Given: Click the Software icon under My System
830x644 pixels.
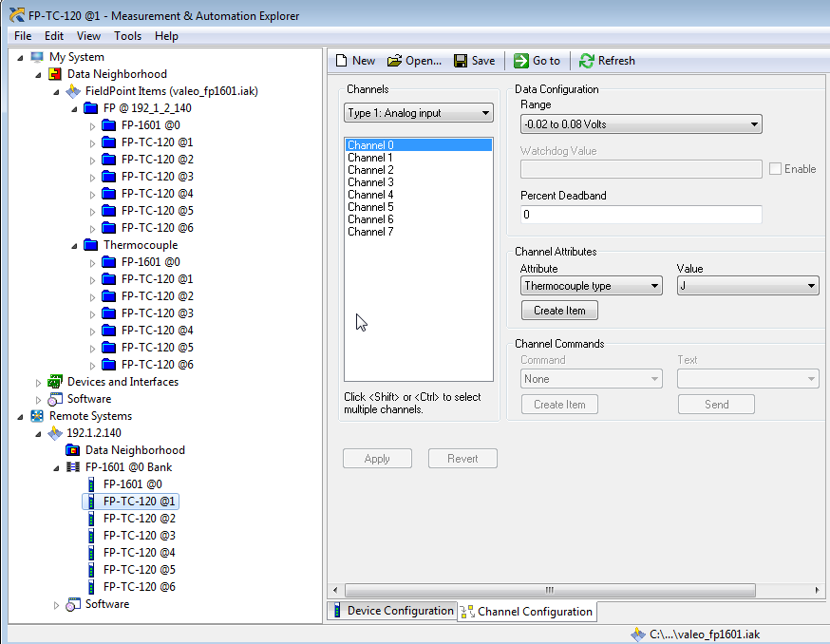Looking at the screenshot, I should coord(55,399).
